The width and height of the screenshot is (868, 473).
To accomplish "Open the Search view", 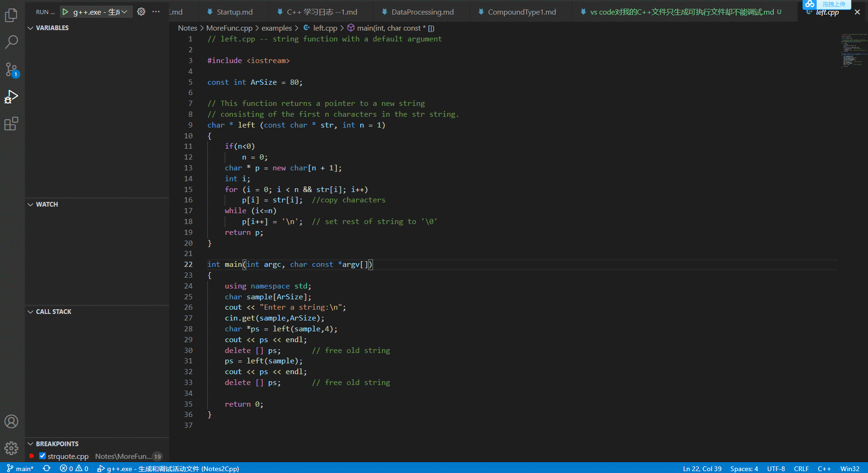I will 11,42.
